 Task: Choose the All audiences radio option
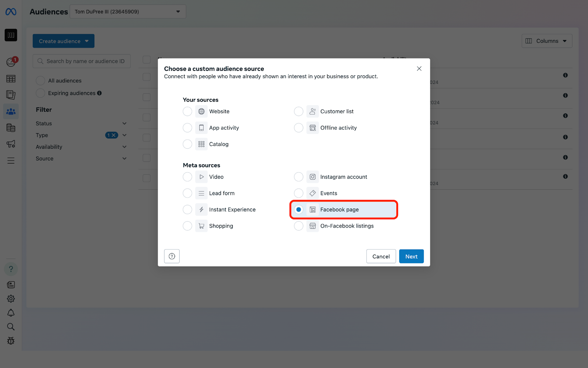pos(40,81)
